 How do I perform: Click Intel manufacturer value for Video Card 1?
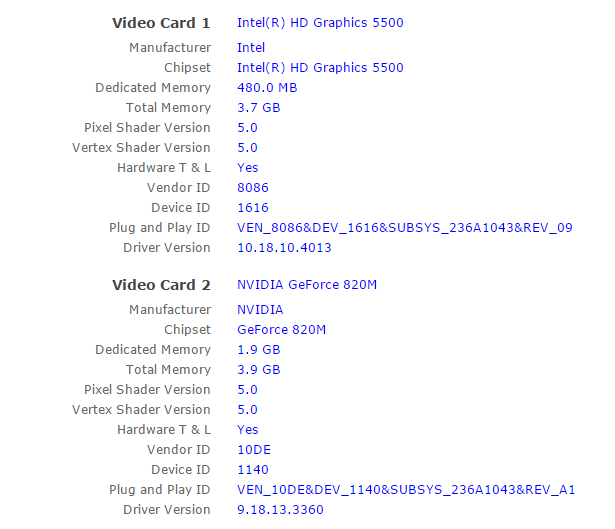click(x=251, y=47)
